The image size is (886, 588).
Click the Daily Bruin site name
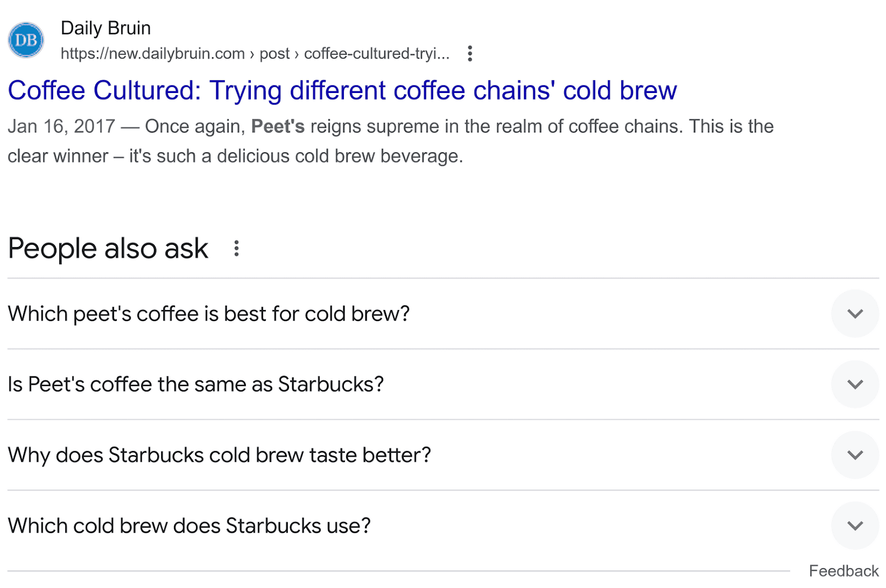106,28
